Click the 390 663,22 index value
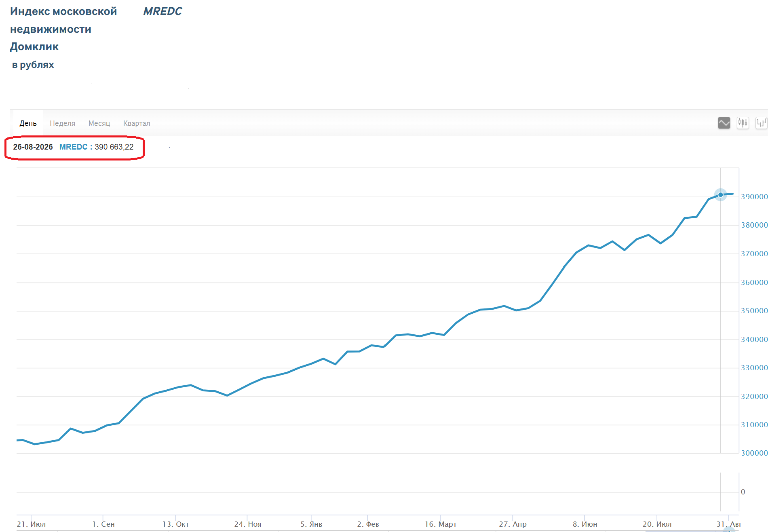The height and width of the screenshot is (532, 768). pyautogui.click(x=114, y=147)
